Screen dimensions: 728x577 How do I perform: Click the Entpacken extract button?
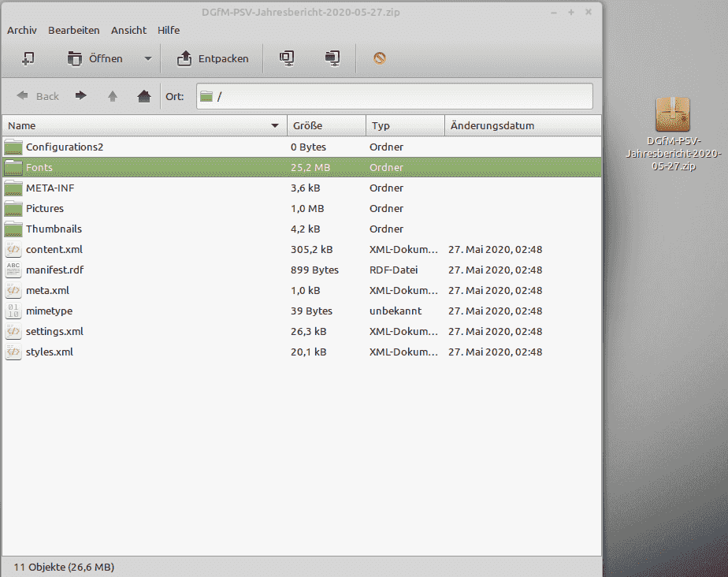point(213,58)
